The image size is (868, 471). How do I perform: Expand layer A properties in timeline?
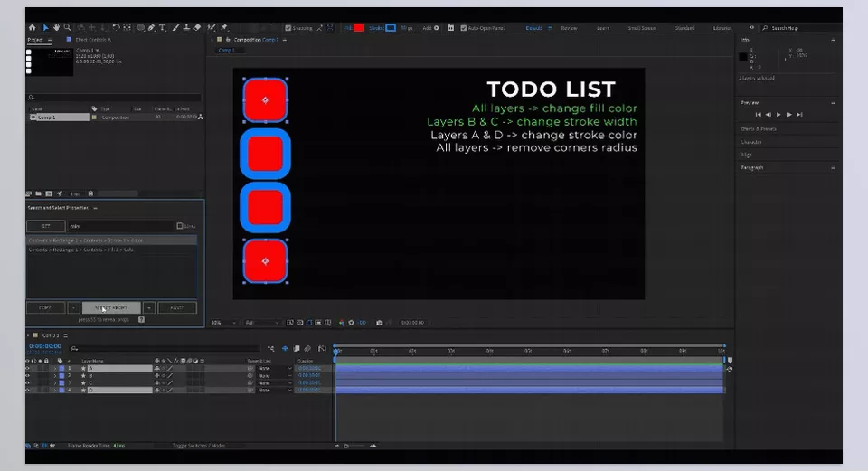click(55, 368)
